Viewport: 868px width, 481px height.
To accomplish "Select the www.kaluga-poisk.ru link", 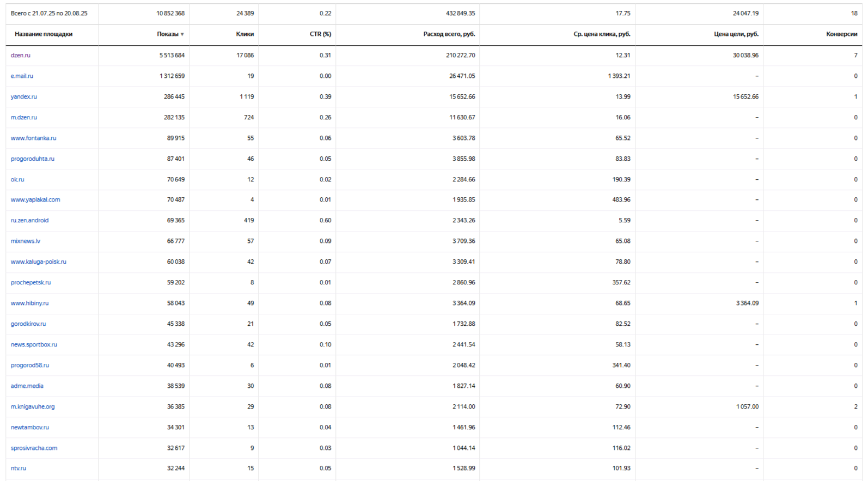I will pos(39,261).
